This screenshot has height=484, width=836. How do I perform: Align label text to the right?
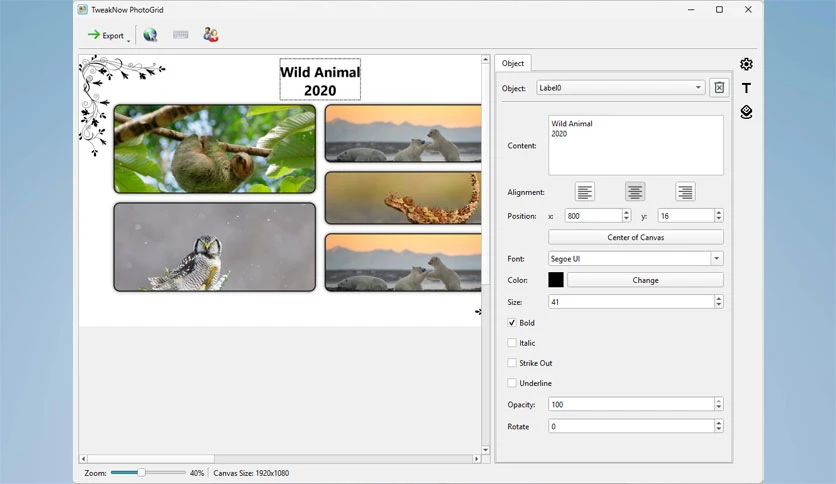[685, 192]
